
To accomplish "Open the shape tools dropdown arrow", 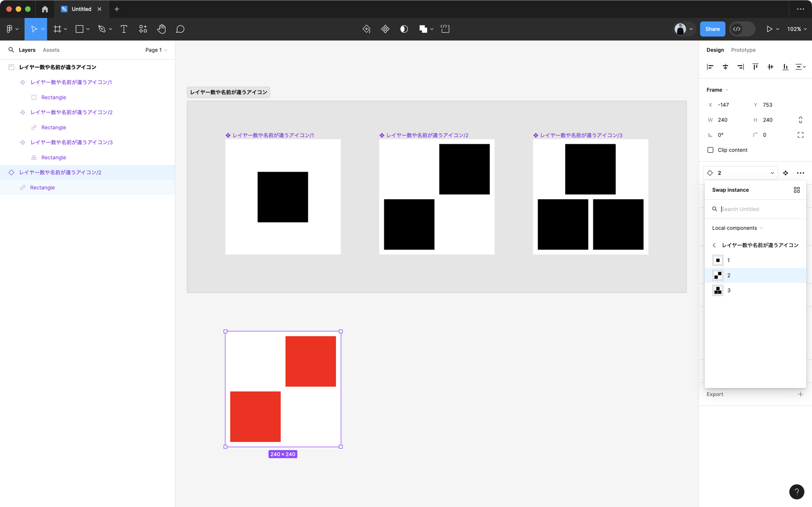I will 88,29.
